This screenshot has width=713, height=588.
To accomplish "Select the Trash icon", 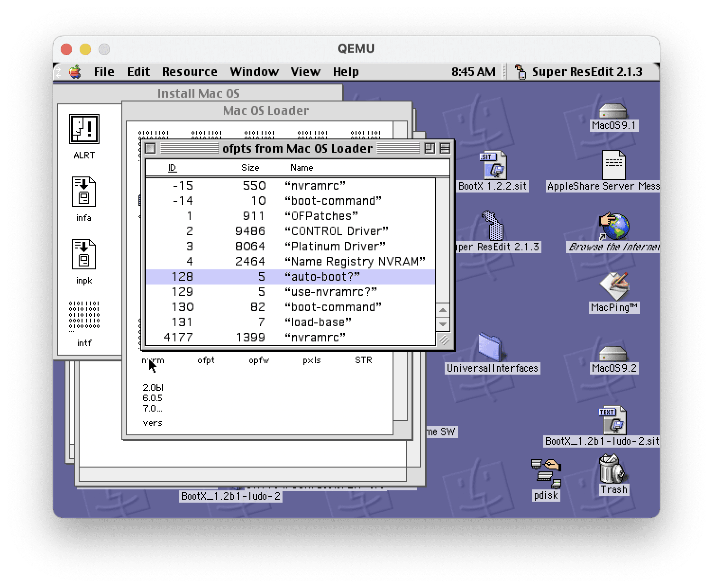I will (613, 469).
